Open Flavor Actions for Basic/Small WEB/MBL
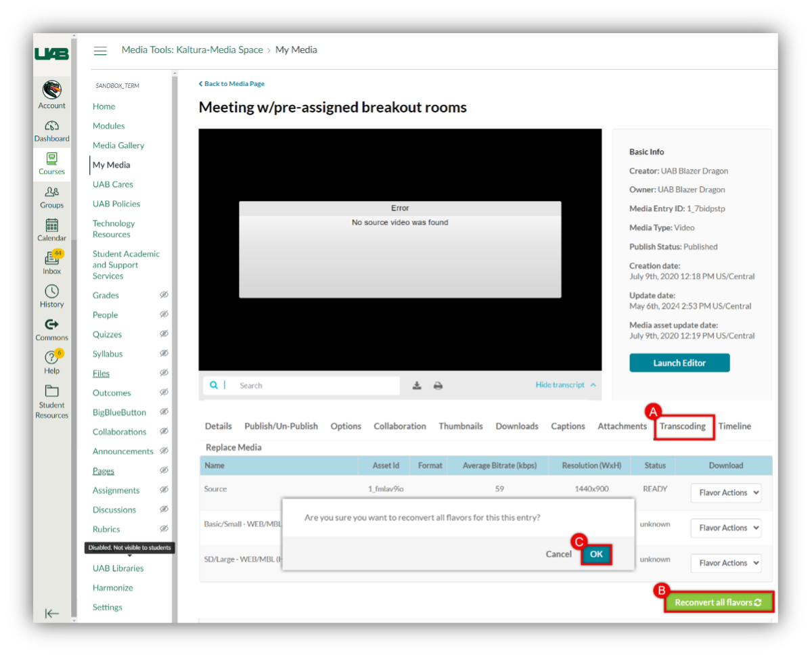 point(725,528)
